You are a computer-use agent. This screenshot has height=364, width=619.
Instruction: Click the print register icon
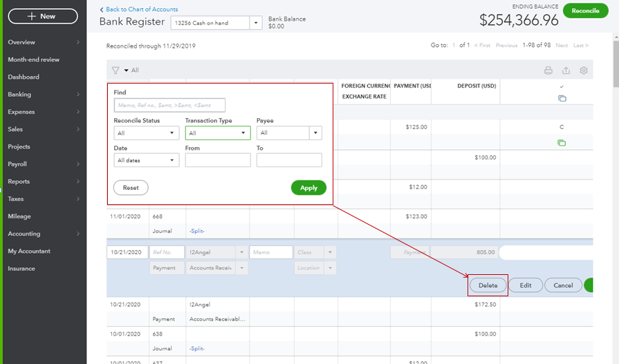[x=548, y=70]
